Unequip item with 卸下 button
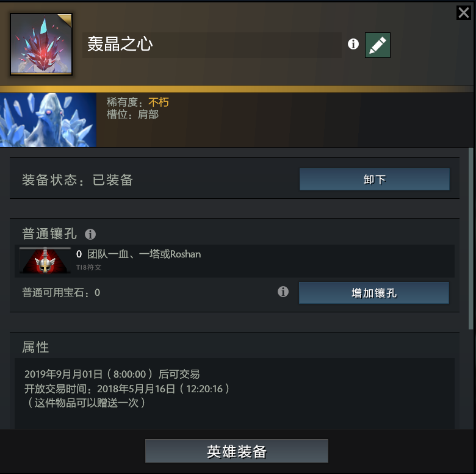 click(374, 179)
